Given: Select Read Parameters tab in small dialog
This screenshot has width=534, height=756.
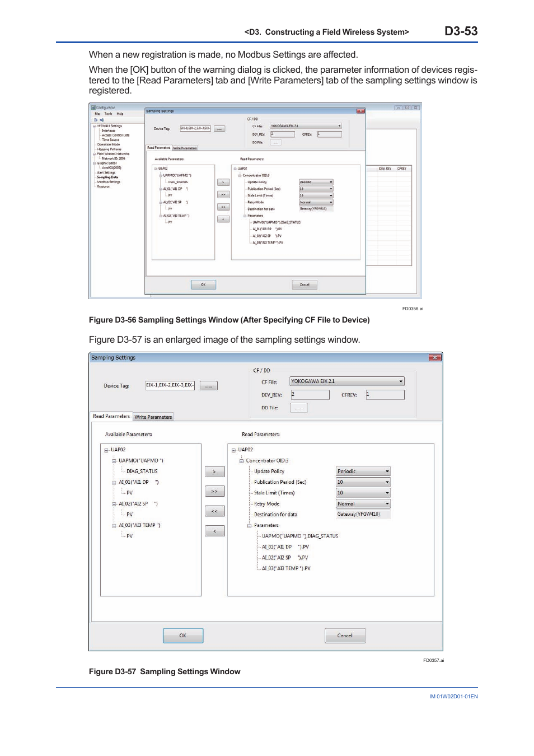Looking at the screenshot, I should pos(158,148).
